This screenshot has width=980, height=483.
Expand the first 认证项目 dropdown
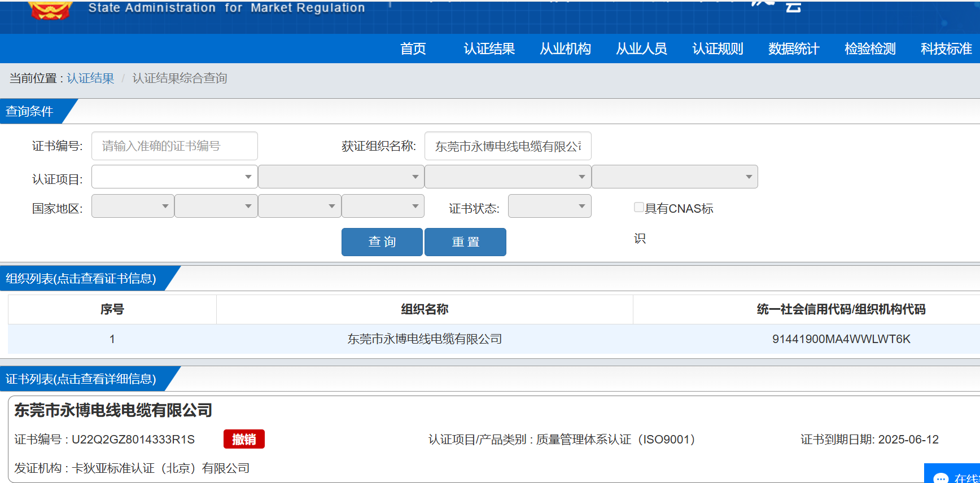[x=174, y=177]
